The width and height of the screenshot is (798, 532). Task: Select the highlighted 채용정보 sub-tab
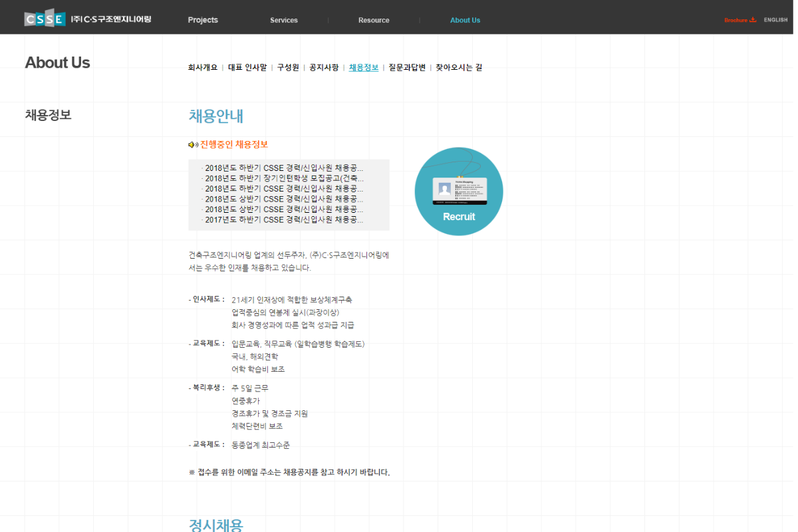(364, 68)
